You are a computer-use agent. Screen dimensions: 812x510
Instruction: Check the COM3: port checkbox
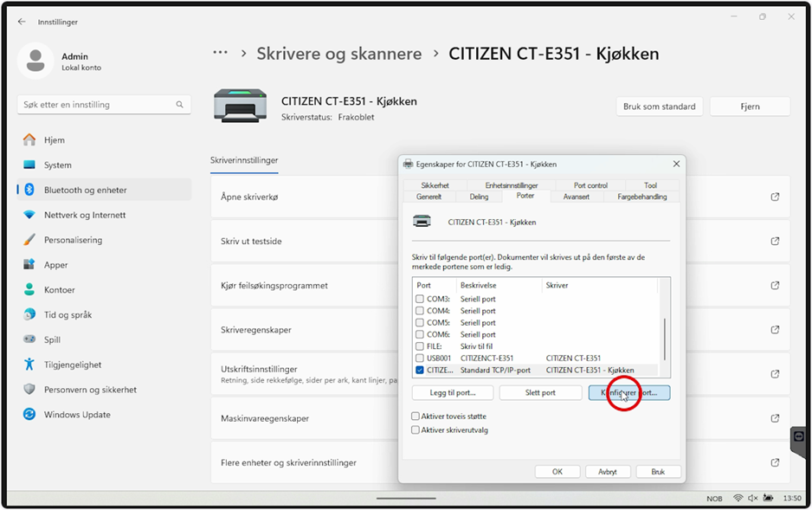coord(420,299)
